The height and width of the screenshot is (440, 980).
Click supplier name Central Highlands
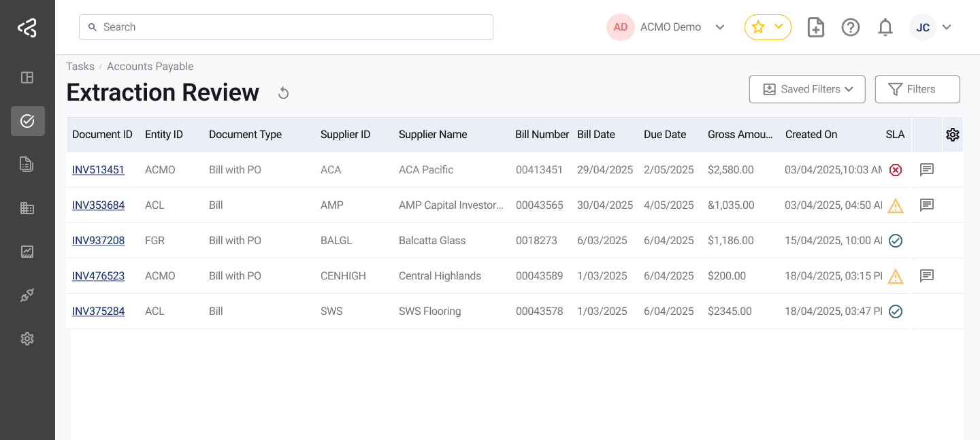pyautogui.click(x=440, y=275)
